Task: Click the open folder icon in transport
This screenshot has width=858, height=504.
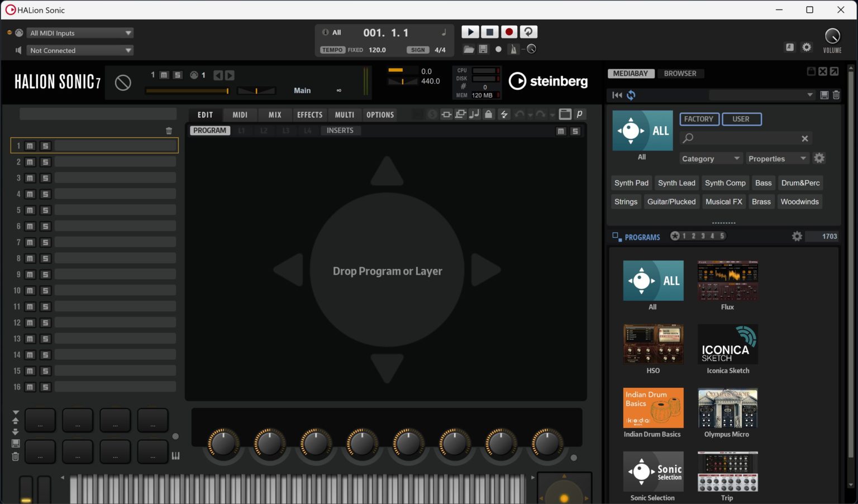Action: (469, 49)
